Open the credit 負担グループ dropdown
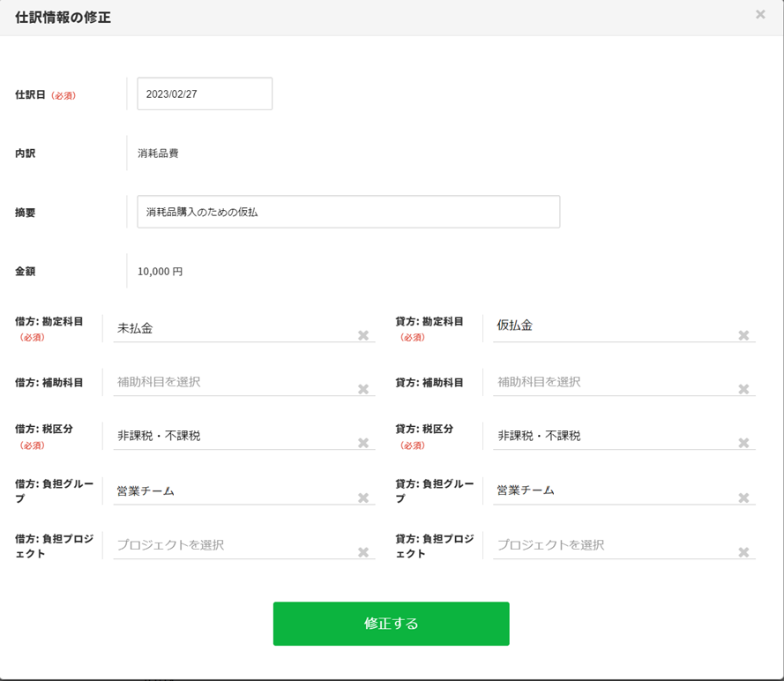The height and width of the screenshot is (681, 784). tap(609, 490)
